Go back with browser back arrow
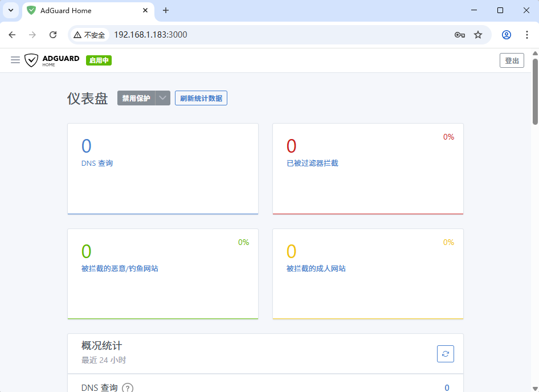 coord(12,35)
